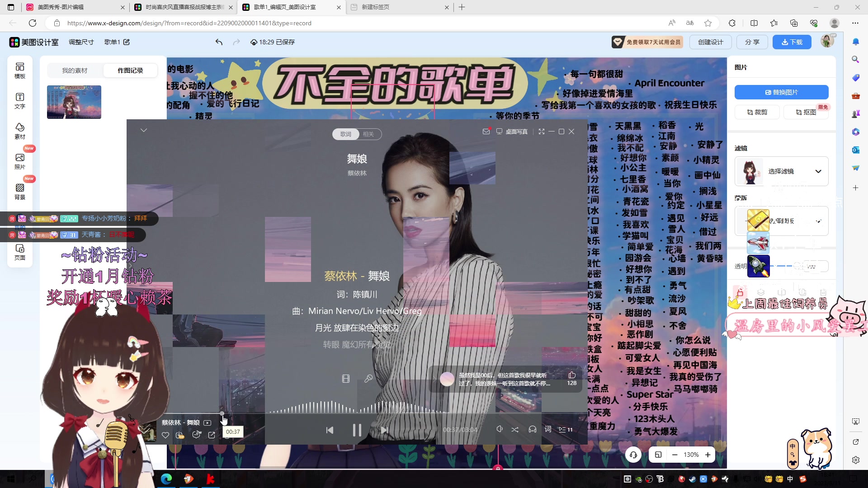Open Edge sidebar notifications bell
The height and width of the screenshot is (488, 868).
856,42
